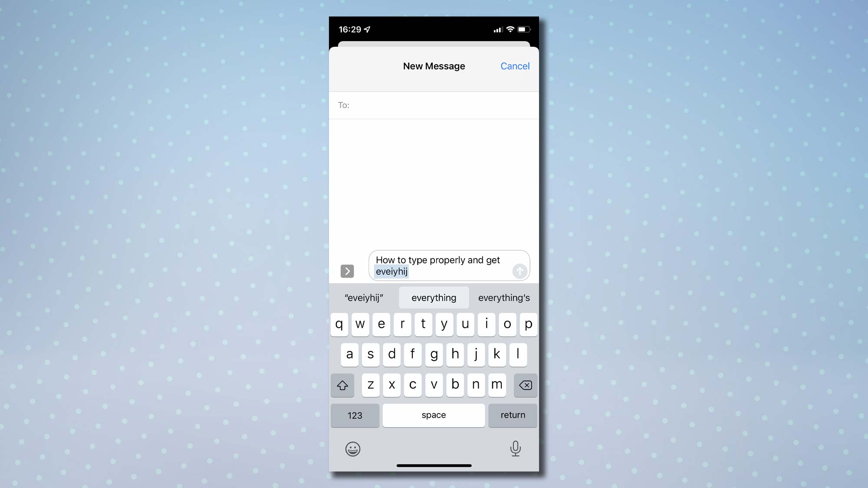
Task: Tap Cancel to discard new message
Action: coord(515,66)
